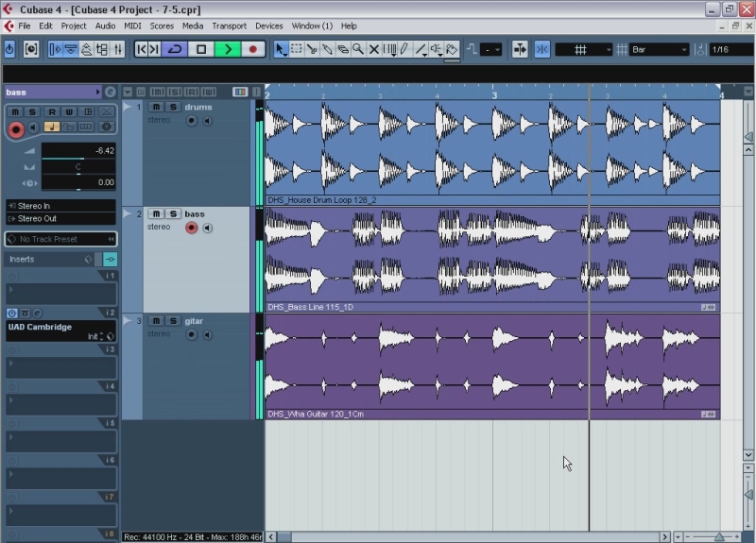Click UAD Cambridge insert slot name
Screen dimensions: 756x543
coord(40,327)
